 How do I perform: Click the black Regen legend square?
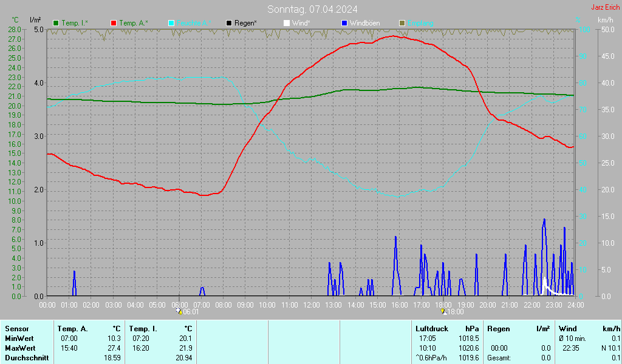point(229,23)
